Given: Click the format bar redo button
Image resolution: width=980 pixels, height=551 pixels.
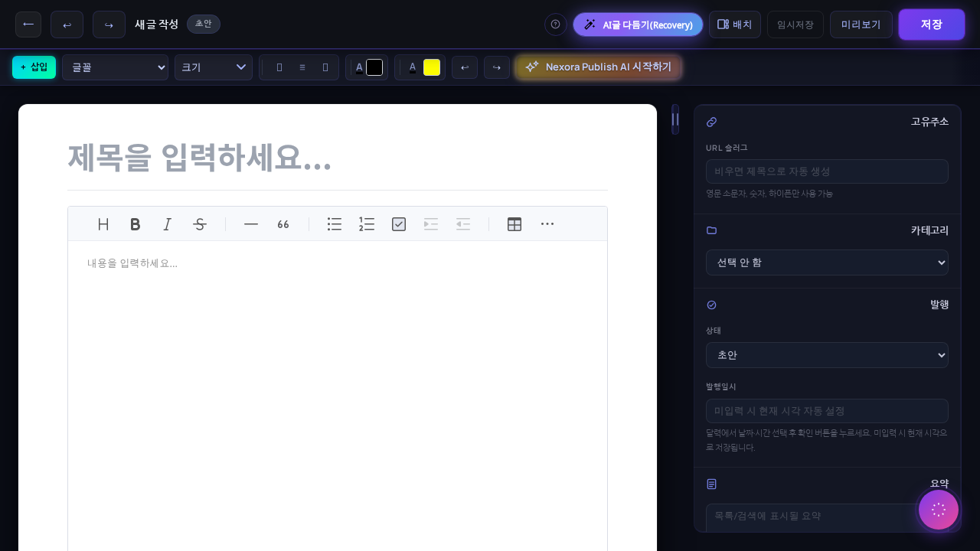Looking at the screenshot, I should pos(497,67).
